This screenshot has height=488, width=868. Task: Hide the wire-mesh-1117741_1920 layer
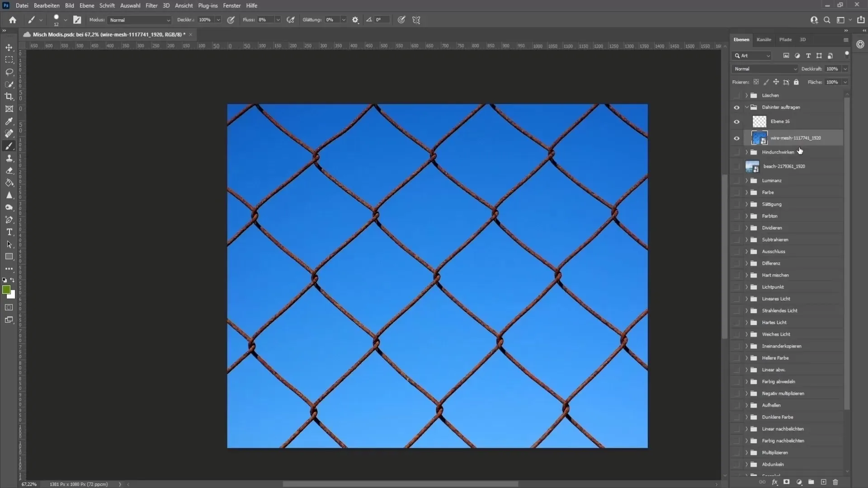(x=736, y=138)
